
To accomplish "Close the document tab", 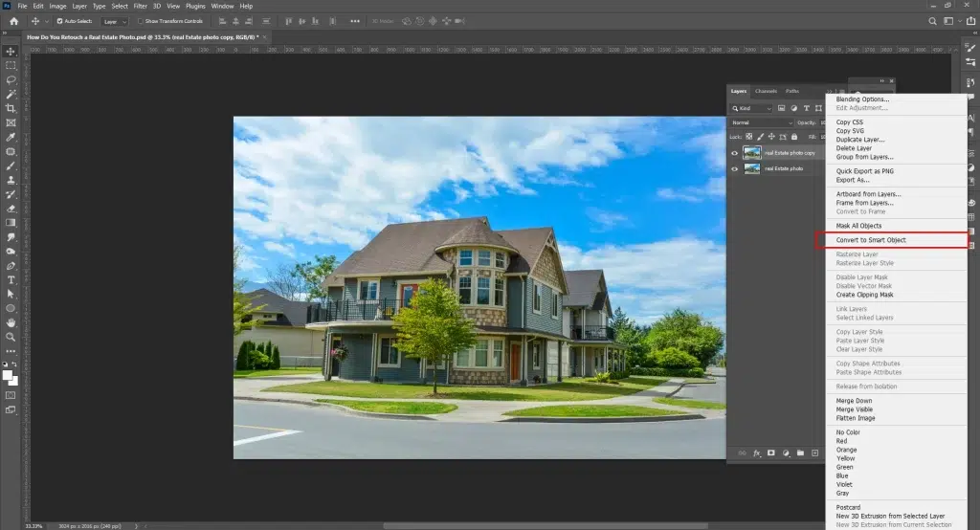I will [264, 37].
